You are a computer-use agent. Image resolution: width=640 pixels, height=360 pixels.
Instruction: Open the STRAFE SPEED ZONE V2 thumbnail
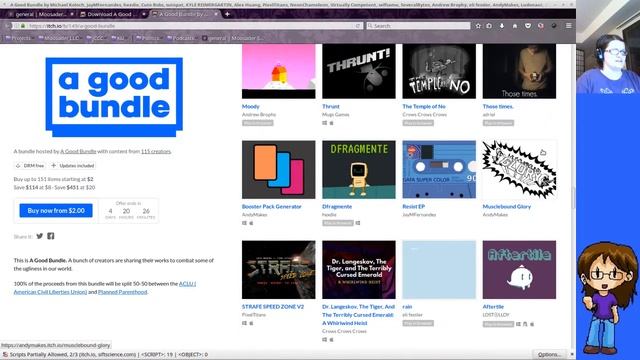tap(279, 270)
